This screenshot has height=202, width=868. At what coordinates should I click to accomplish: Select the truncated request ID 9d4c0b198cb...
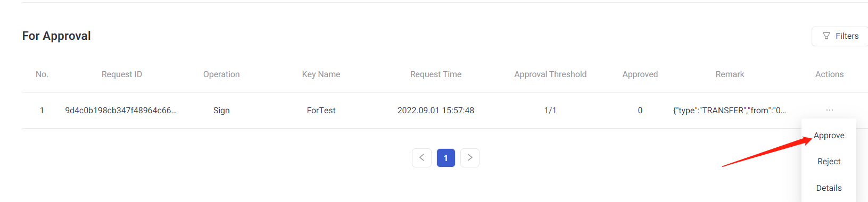click(x=121, y=111)
